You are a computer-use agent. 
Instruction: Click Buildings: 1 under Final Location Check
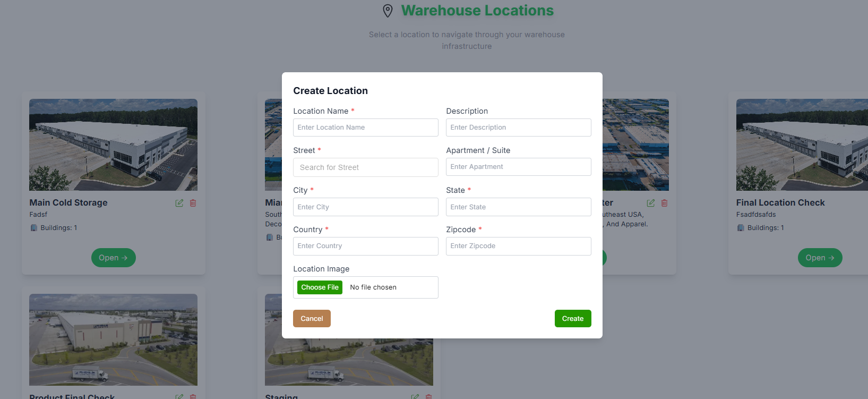[x=766, y=228]
